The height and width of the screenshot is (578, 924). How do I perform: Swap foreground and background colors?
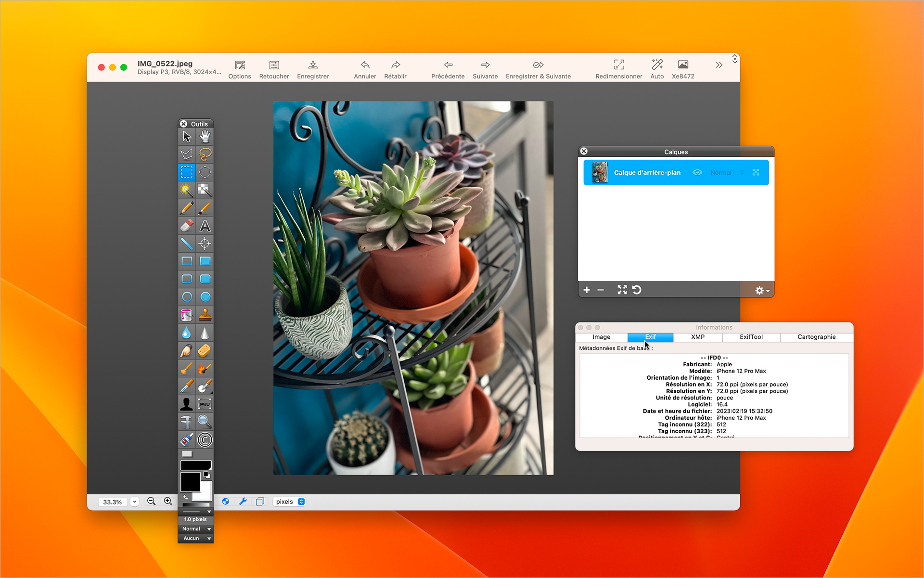pos(186,497)
